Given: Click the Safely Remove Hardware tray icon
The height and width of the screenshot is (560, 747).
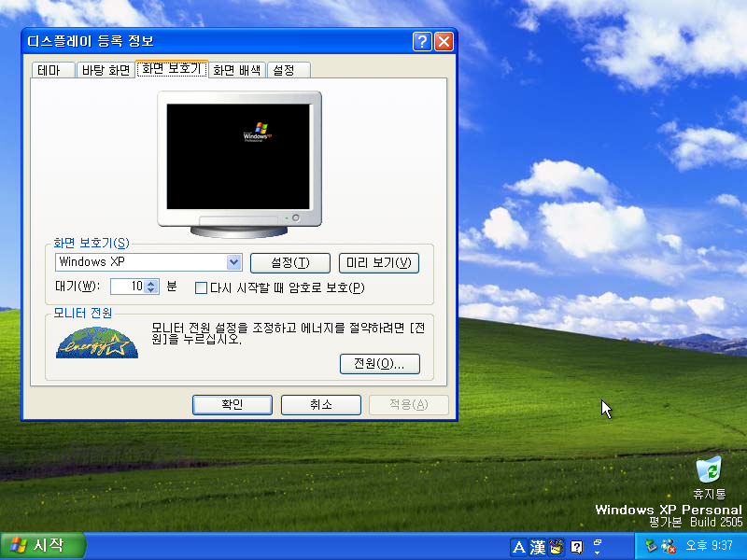Looking at the screenshot, I should 651,546.
